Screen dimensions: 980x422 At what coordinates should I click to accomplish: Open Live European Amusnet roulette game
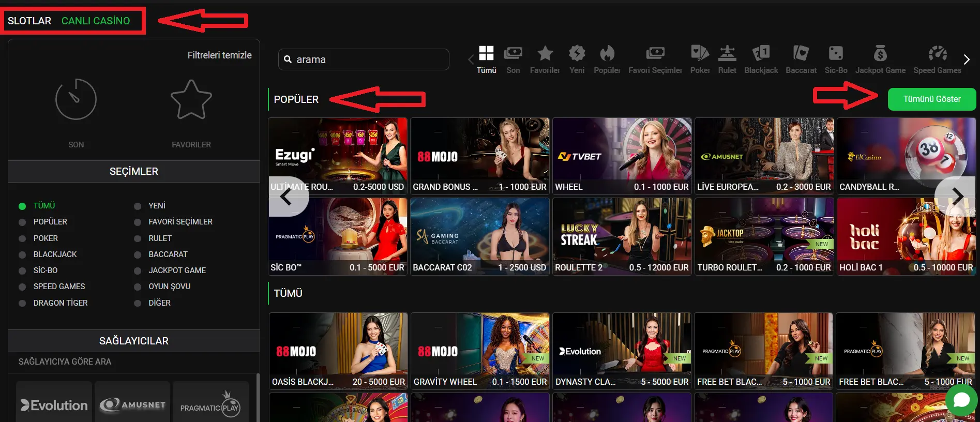point(764,156)
